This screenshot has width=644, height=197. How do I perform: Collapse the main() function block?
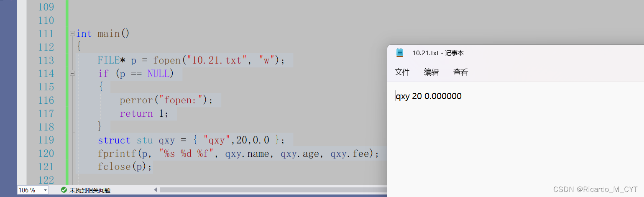72,33
